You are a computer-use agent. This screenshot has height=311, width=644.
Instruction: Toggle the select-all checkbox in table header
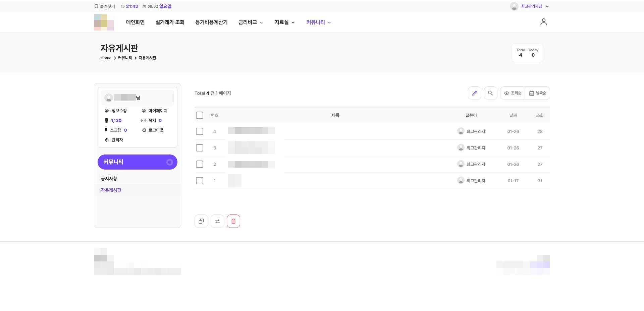(200, 115)
